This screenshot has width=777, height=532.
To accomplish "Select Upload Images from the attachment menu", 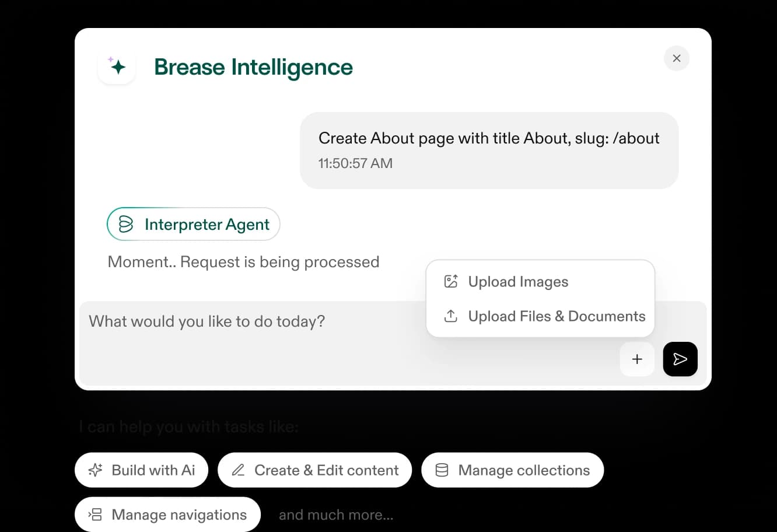I will [x=518, y=281].
